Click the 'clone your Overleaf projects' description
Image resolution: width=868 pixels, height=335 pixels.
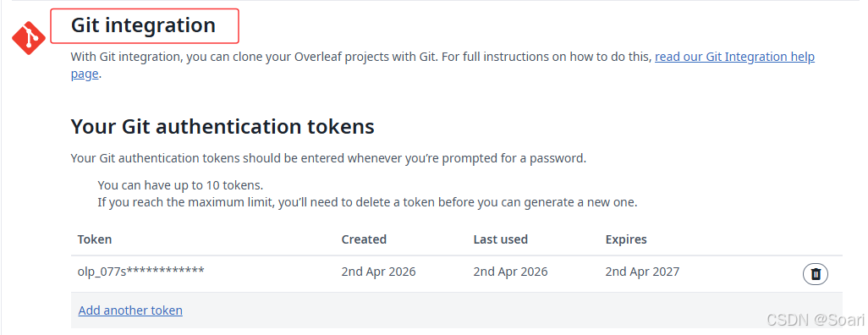tap(363, 57)
